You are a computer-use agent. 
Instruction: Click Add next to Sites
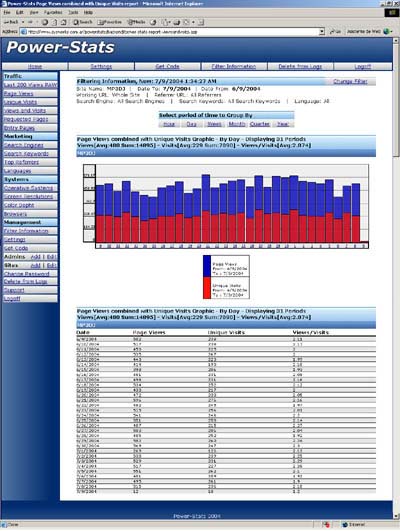coord(36,265)
